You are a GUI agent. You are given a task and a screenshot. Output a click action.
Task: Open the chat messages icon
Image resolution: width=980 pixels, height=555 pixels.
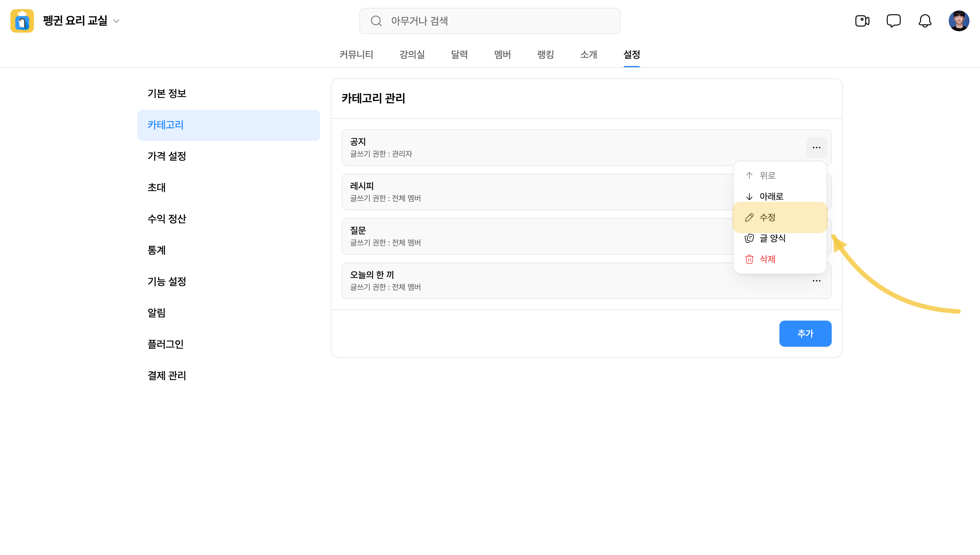(x=893, y=21)
